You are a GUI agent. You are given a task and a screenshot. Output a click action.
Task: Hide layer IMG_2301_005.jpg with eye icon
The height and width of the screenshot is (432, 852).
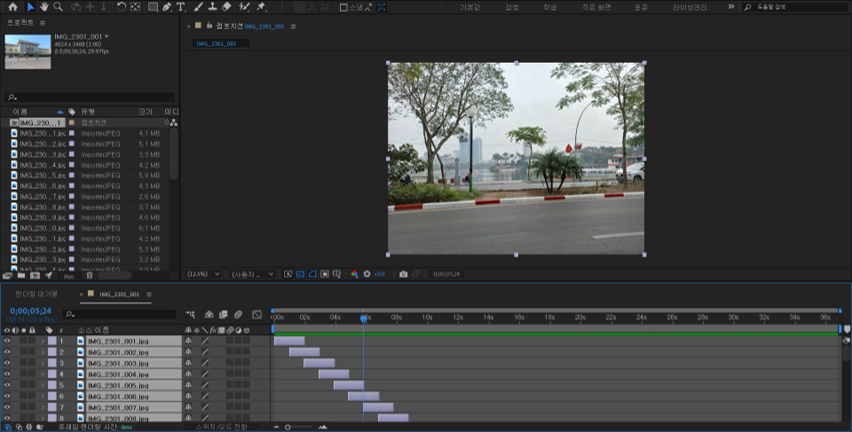coord(7,385)
